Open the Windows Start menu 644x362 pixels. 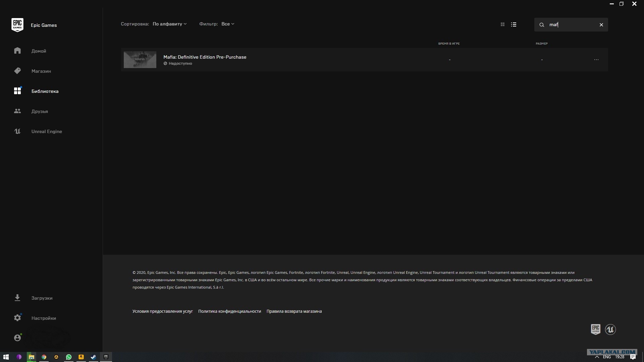coord(6,357)
